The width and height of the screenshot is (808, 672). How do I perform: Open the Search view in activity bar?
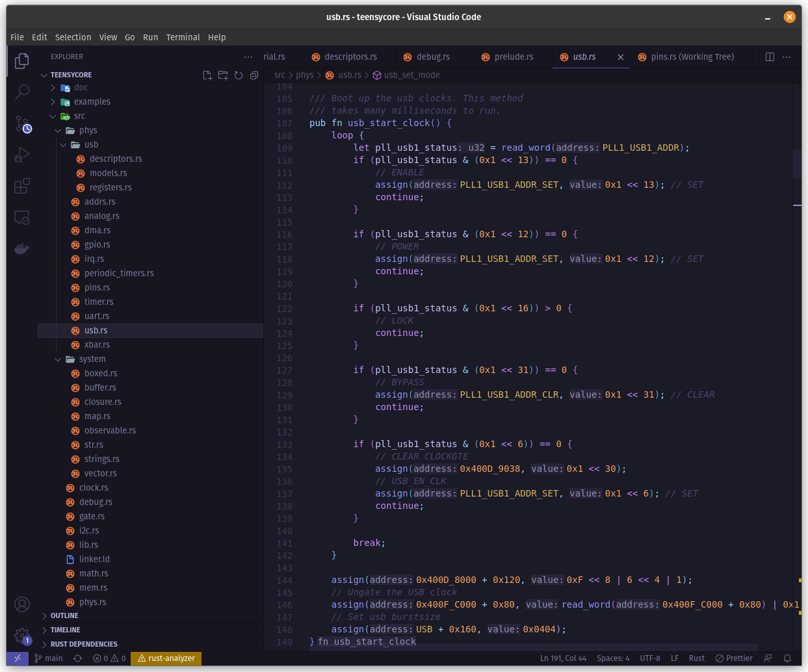point(22,92)
